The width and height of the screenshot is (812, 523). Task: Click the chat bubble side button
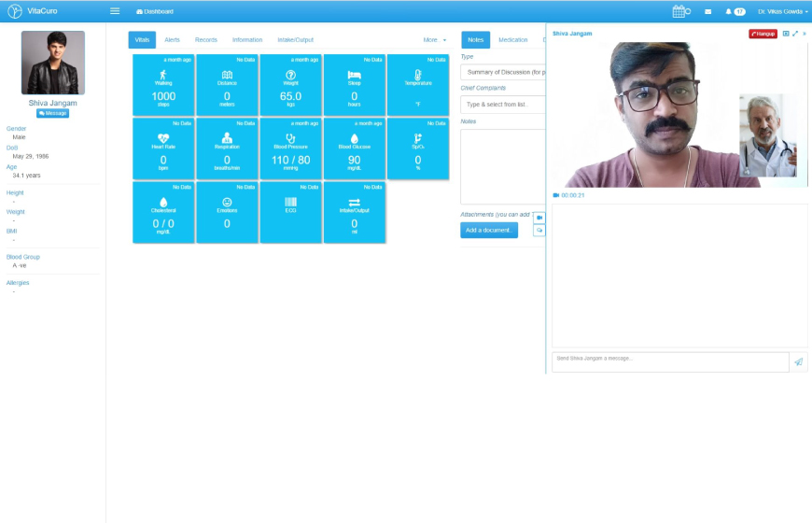(x=539, y=230)
